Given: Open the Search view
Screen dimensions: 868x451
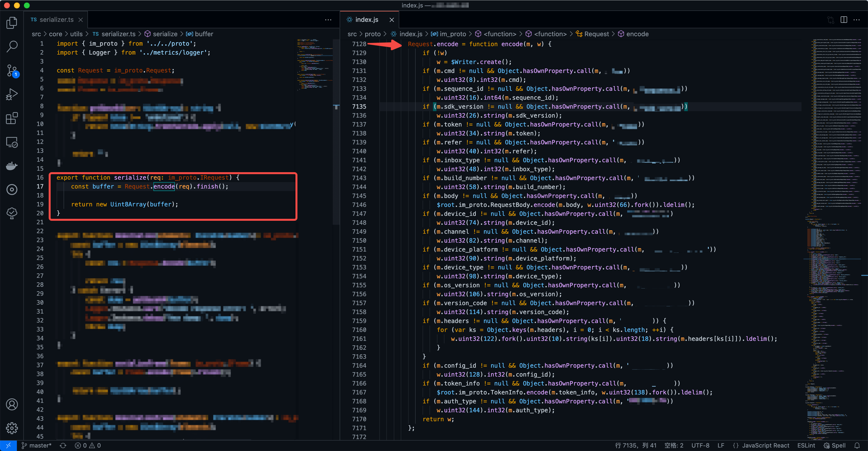Looking at the screenshot, I should 12,46.
